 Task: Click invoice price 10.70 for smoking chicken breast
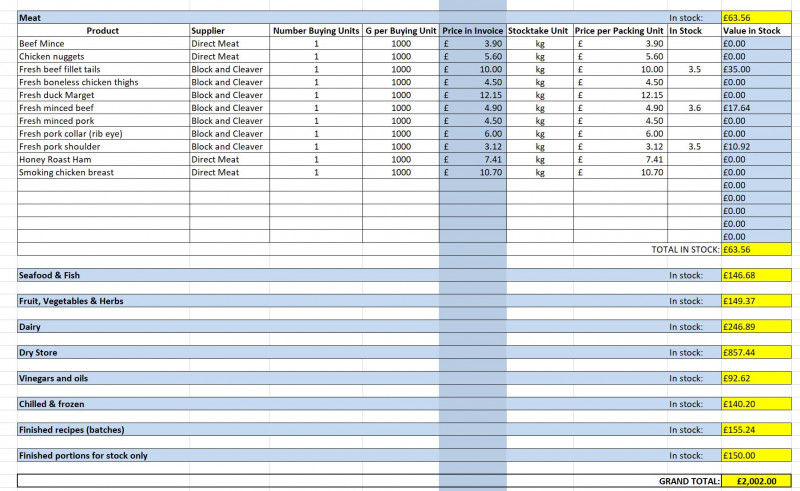tap(472, 172)
